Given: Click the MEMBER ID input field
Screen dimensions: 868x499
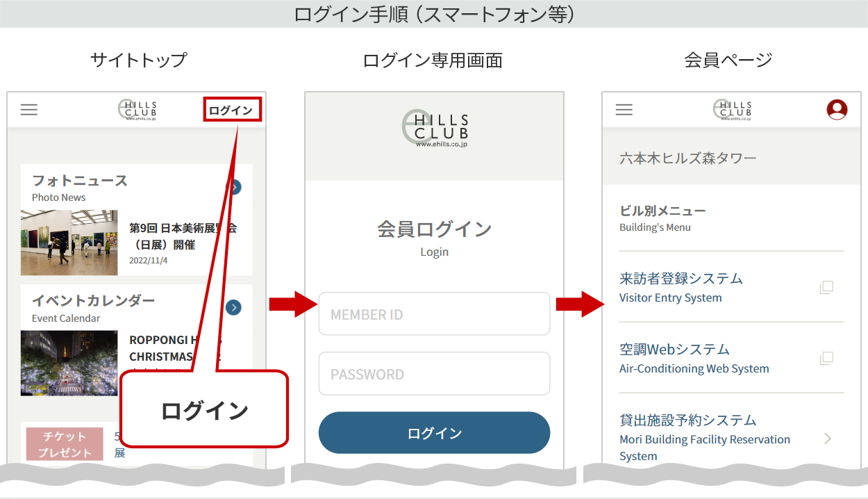Looking at the screenshot, I should (x=434, y=314).
